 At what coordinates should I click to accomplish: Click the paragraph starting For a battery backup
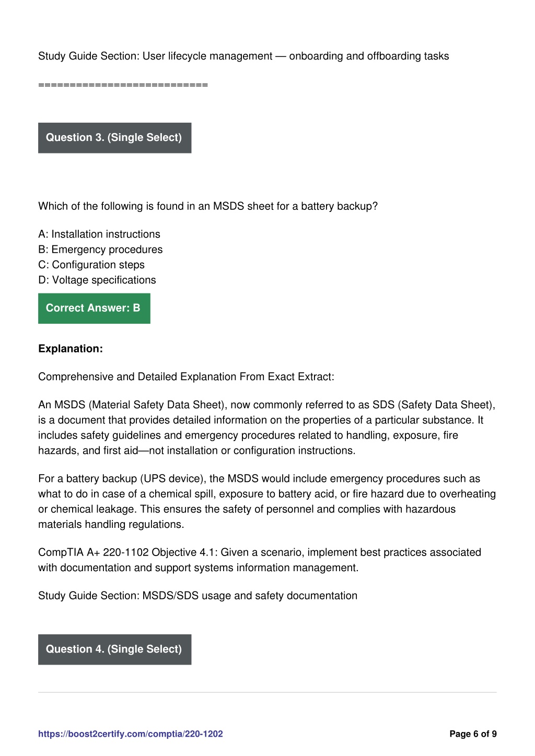click(x=267, y=501)
